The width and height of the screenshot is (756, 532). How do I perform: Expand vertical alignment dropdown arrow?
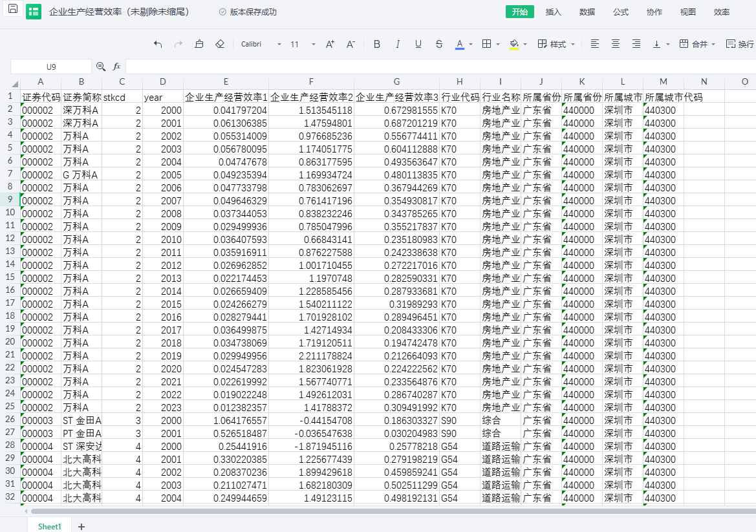[668, 45]
